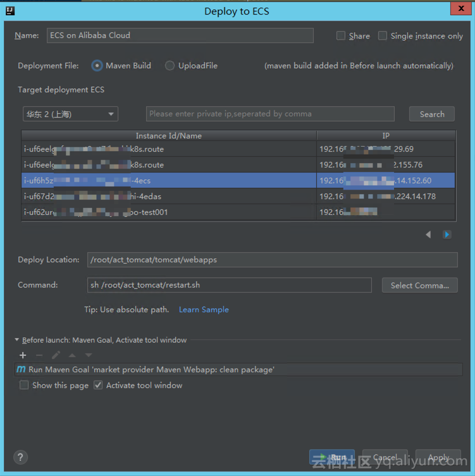This screenshot has width=475, height=476.
Task: Enable the Share checkbox
Action: (x=341, y=35)
